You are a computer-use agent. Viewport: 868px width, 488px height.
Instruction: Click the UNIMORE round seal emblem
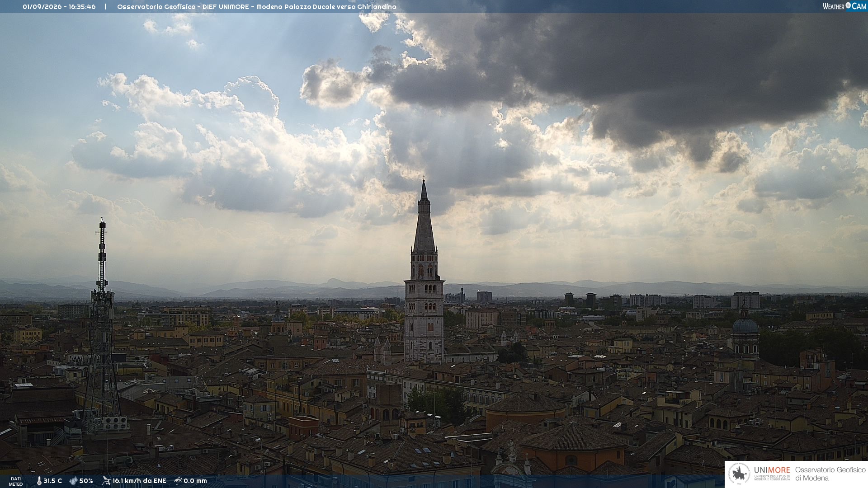coord(739,474)
